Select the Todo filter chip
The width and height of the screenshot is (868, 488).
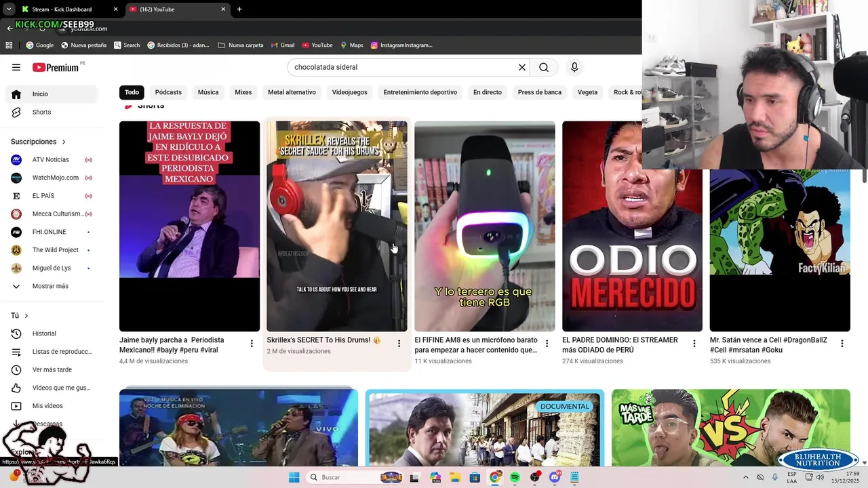(x=132, y=92)
